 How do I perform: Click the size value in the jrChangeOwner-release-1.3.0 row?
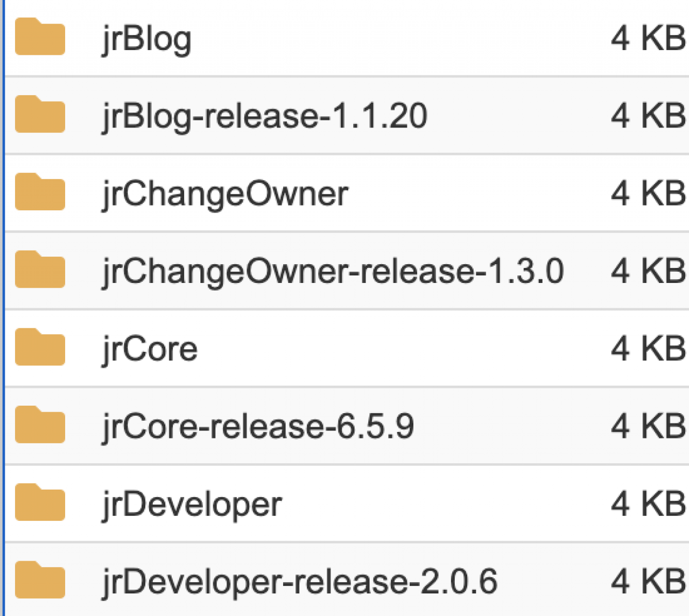coord(648,271)
